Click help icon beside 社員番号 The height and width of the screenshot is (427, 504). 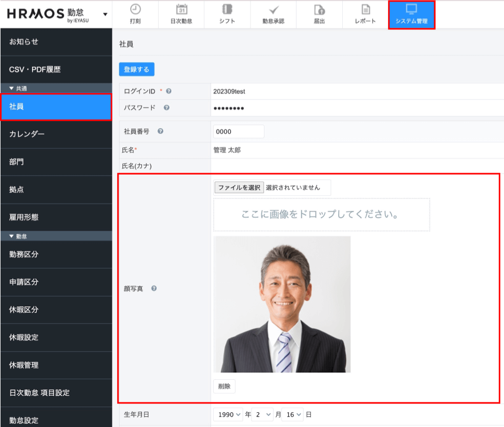[160, 132]
